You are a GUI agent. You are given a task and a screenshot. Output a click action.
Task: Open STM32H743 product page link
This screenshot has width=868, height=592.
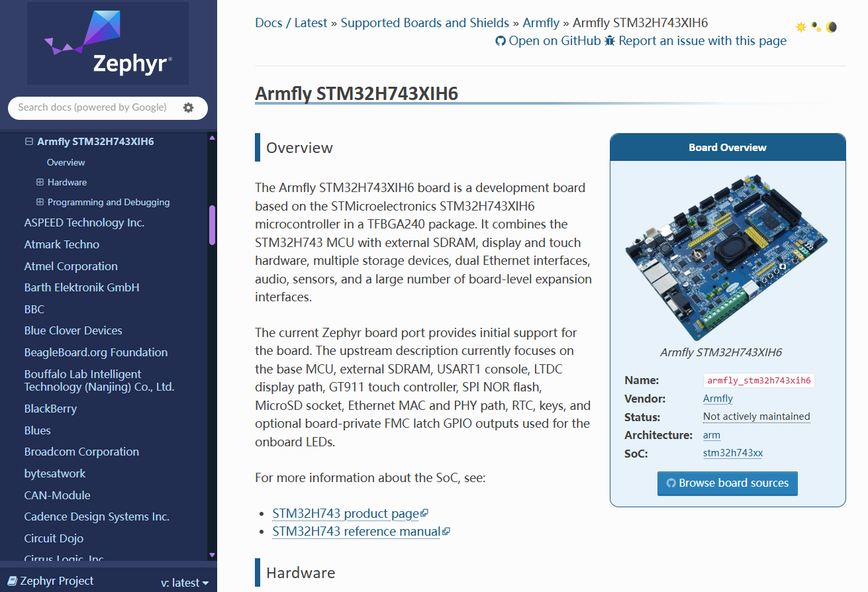[350, 514]
